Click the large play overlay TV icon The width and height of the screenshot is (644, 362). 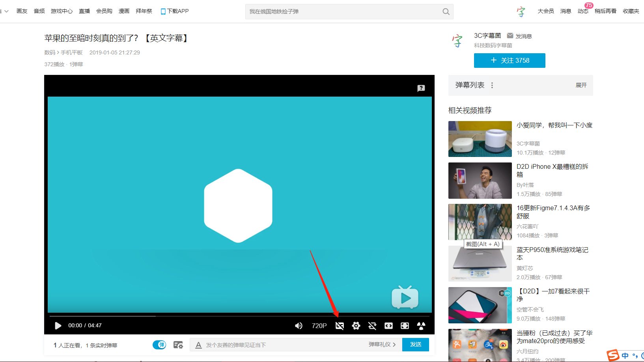tap(405, 297)
